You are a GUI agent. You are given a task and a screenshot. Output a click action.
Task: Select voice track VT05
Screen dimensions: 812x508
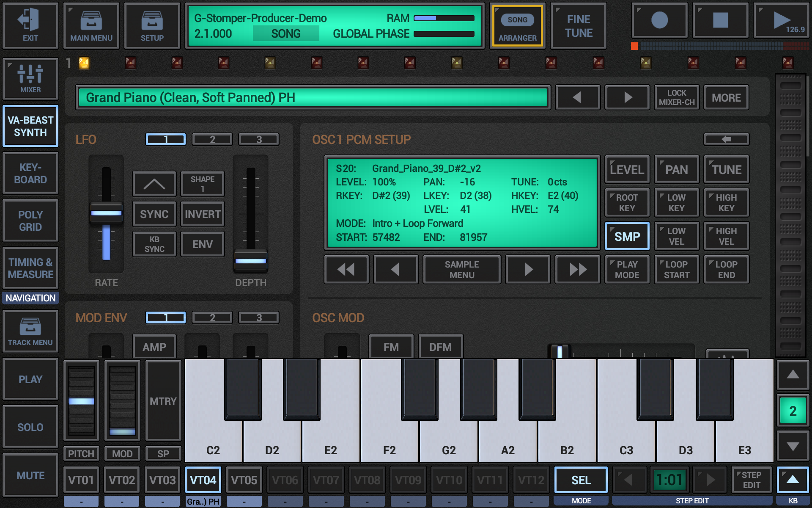[244, 480]
